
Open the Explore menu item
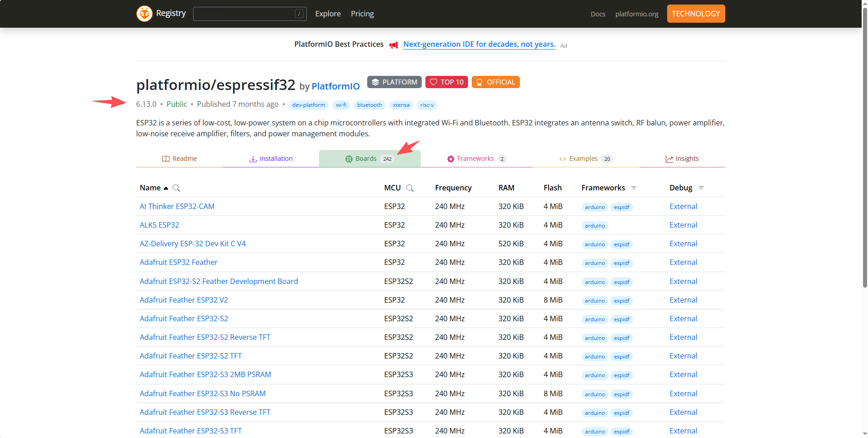328,14
